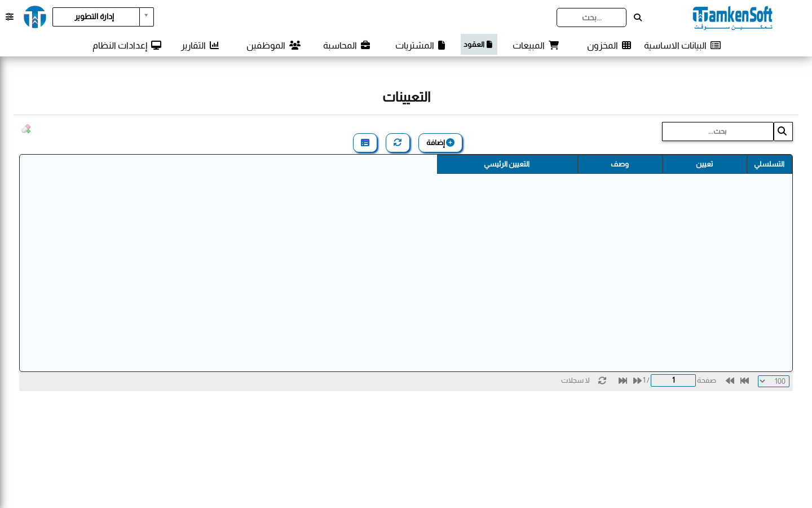Click the page number input field
Viewport: 812px width, 508px height.
(673, 380)
